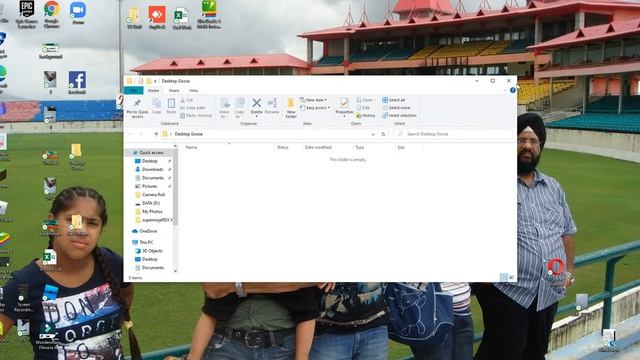This screenshot has width=640, height=360.
Task: Open the New item dropdown
Action: click(x=313, y=100)
